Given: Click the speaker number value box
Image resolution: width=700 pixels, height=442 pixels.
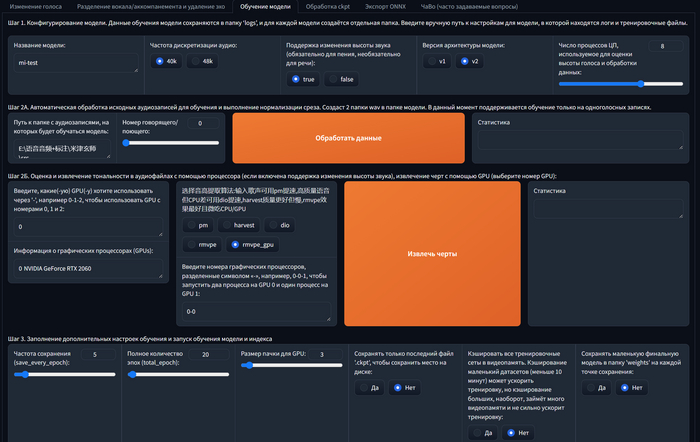Looking at the screenshot, I should pyautogui.click(x=204, y=123).
